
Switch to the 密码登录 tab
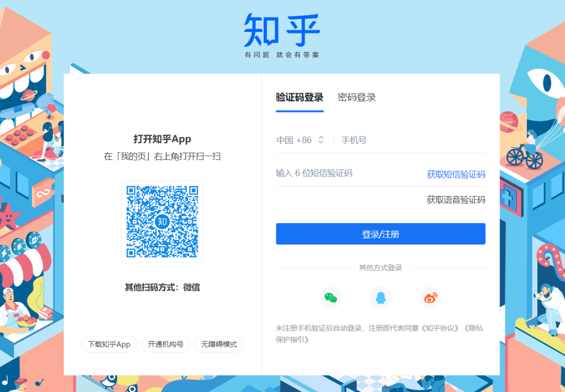click(357, 97)
